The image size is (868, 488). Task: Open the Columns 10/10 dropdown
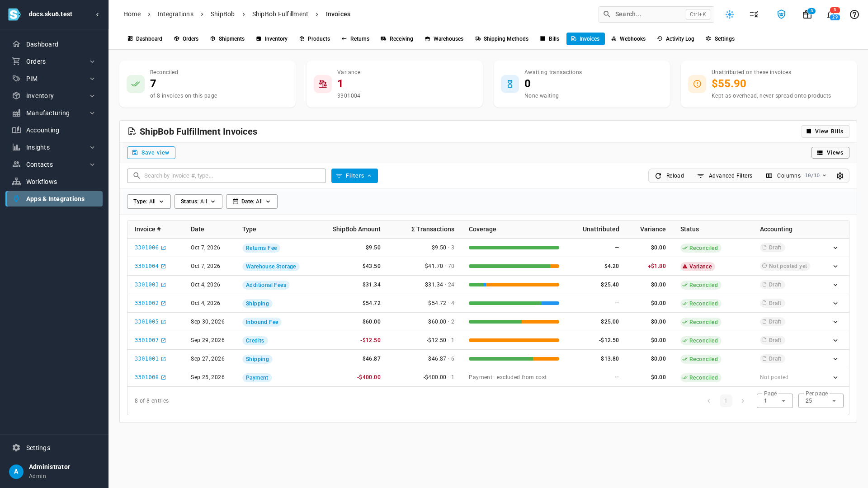pyautogui.click(x=796, y=176)
